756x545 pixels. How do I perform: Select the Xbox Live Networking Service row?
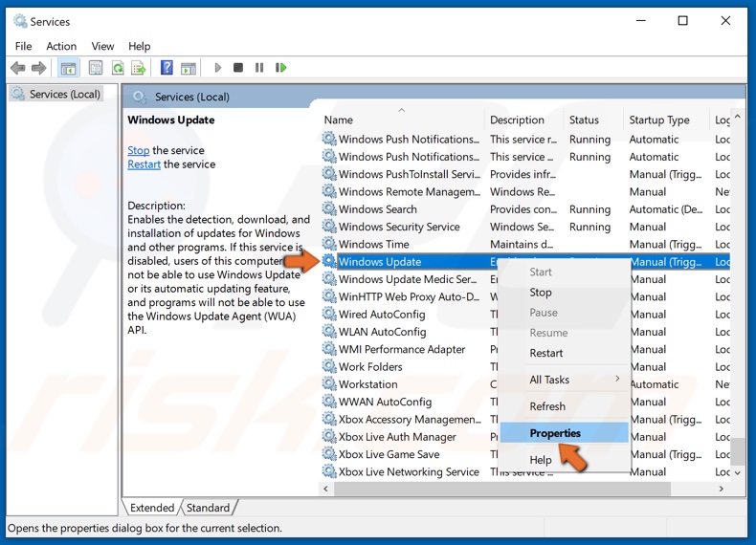(525, 471)
